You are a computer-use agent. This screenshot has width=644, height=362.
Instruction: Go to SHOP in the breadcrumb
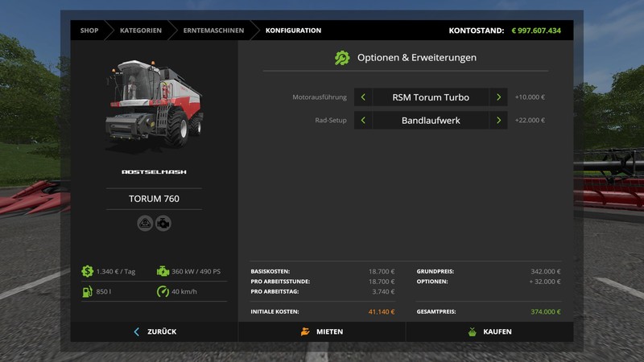(89, 31)
